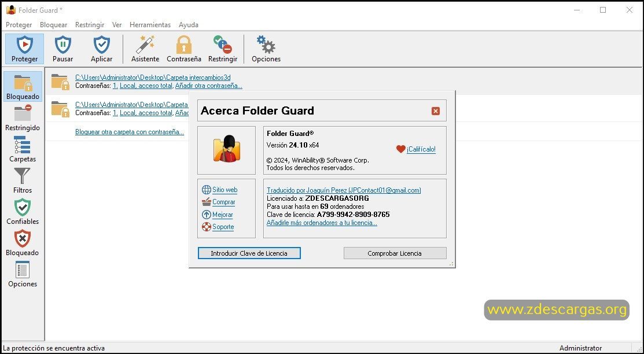This screenshot has height=354, width=644.
Task: Minimize the Folder Guard window
Action: coord(577,10)
